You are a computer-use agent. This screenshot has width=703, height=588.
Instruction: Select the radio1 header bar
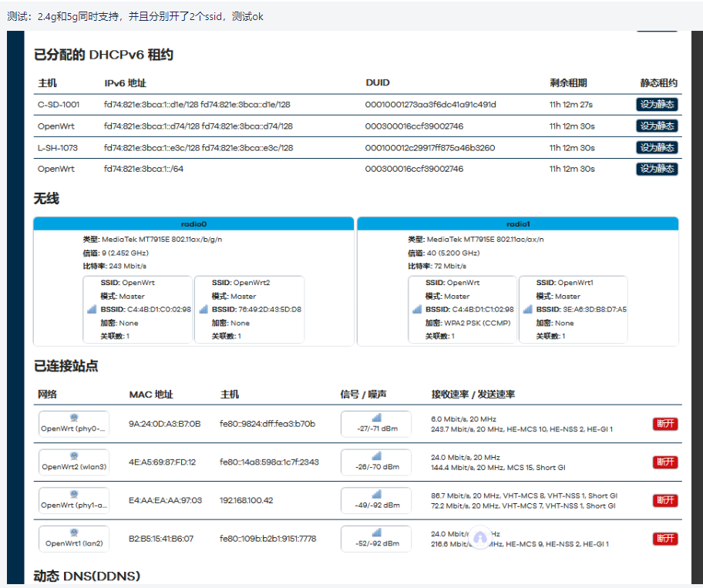[518, 223]
